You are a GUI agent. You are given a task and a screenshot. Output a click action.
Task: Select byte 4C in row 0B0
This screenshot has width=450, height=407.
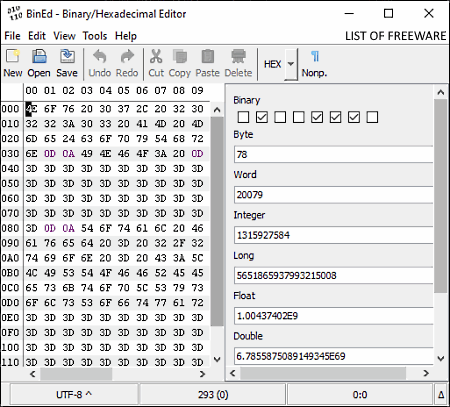coord(31,273)
